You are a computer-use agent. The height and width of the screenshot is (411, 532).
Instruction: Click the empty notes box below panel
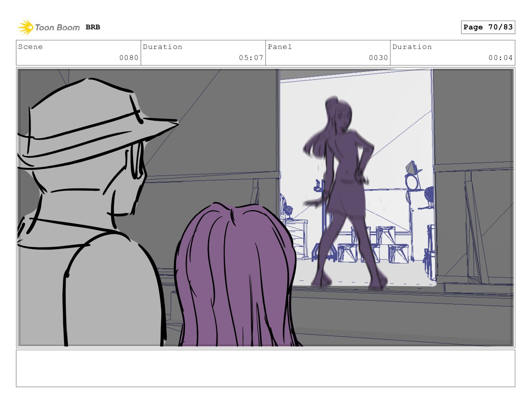point(265,368)
